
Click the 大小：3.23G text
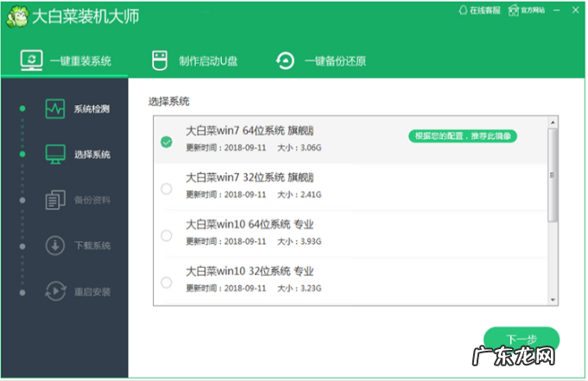tap(300, 289)
